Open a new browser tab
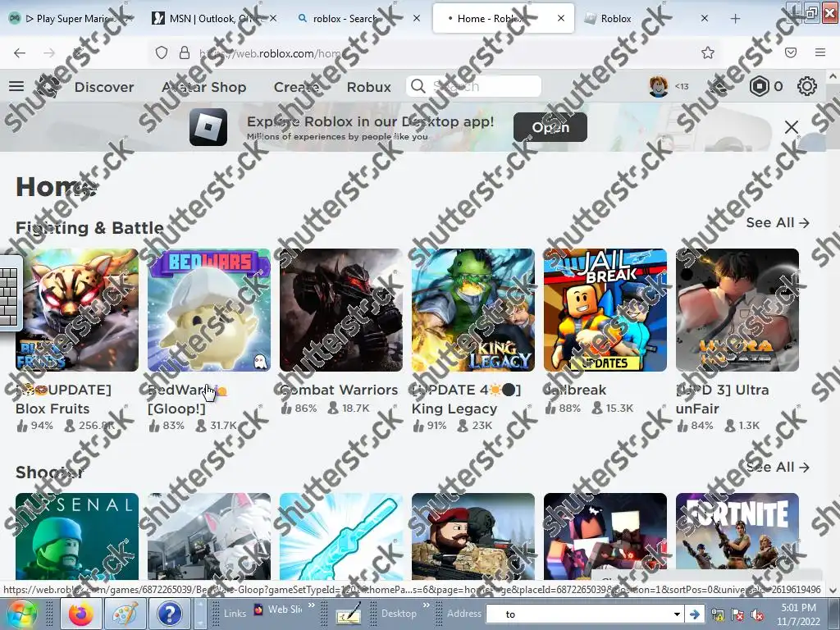Image resolution: width=840 pixels, height=630 pixels. [x=735, y=18]
